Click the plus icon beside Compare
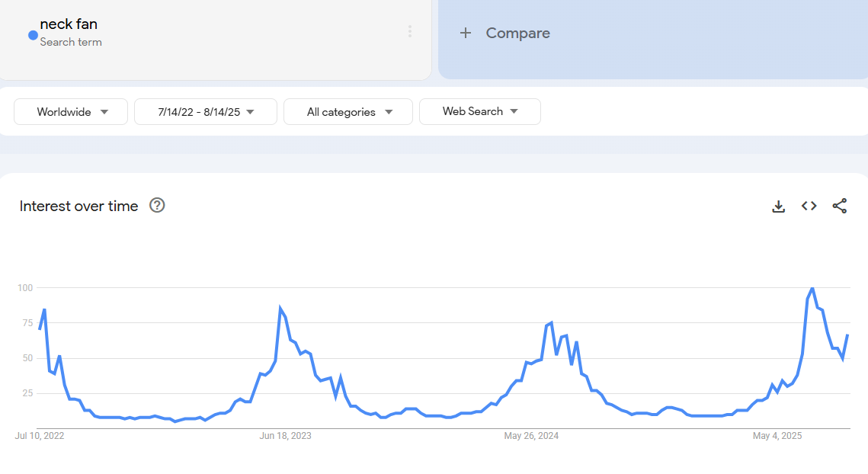868x474 pixels. (466, 33)
